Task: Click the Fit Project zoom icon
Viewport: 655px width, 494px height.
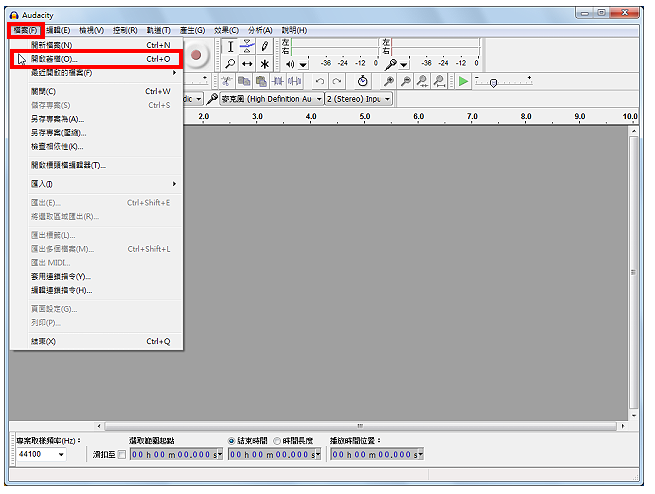Action: [439, 81]
